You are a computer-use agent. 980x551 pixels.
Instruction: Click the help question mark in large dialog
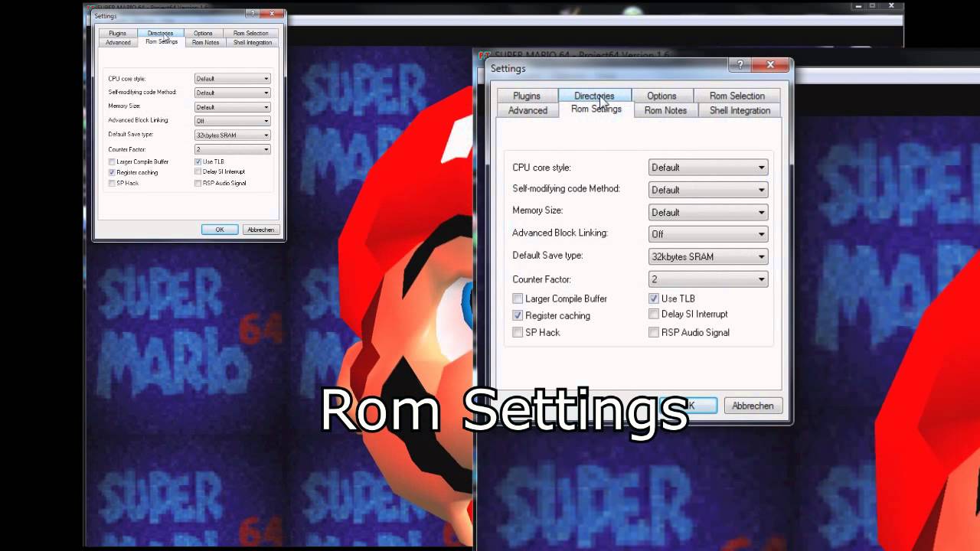pyautogui.click(x=740, y=65)
